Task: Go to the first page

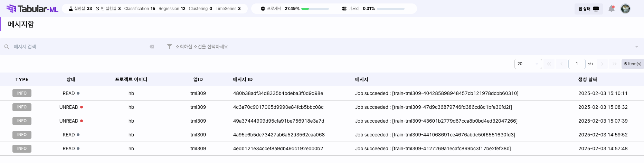Action: pos(549,64)
